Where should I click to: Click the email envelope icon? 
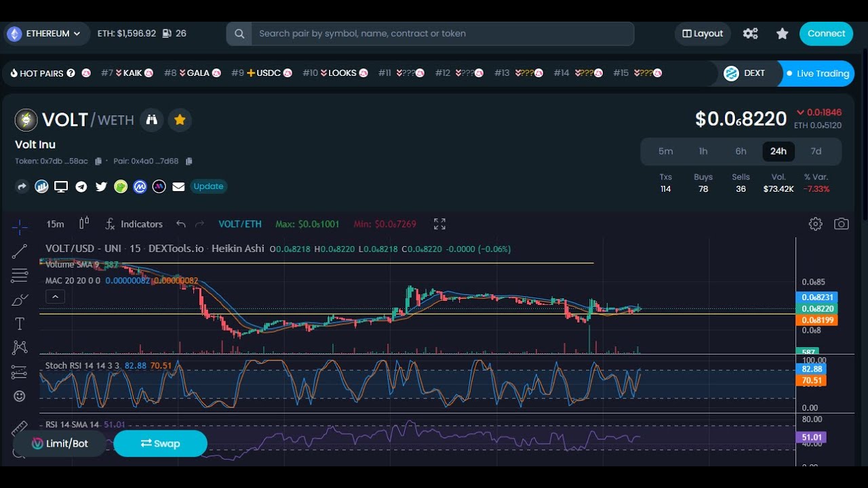178,186
